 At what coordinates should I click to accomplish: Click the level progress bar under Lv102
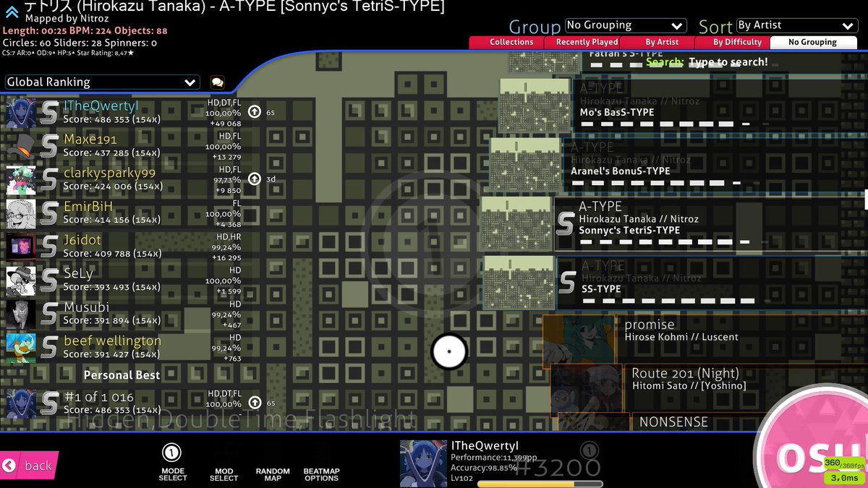(540, 484)
